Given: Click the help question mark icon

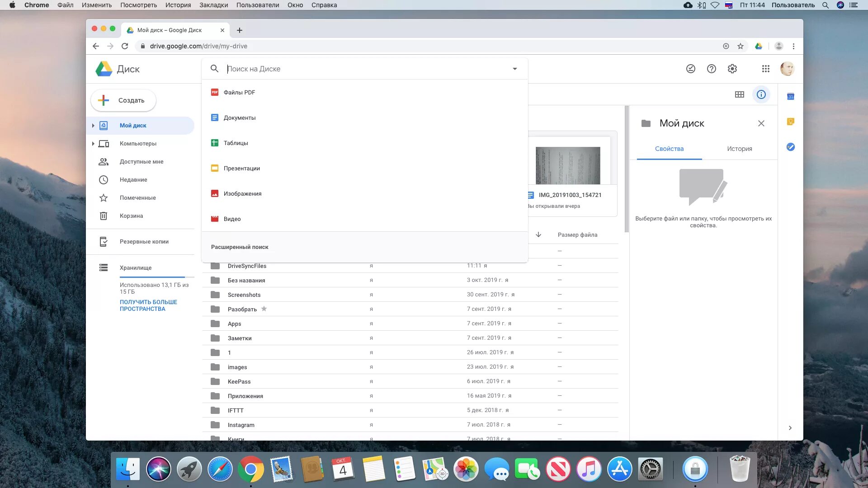Looking at the screenshot, I should (711, 69).
